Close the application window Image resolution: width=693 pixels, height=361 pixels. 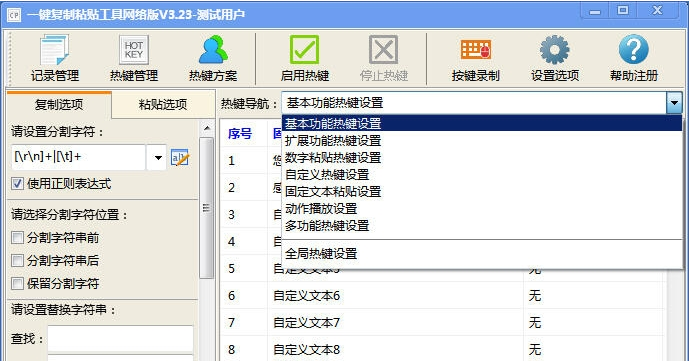(658, 11)
